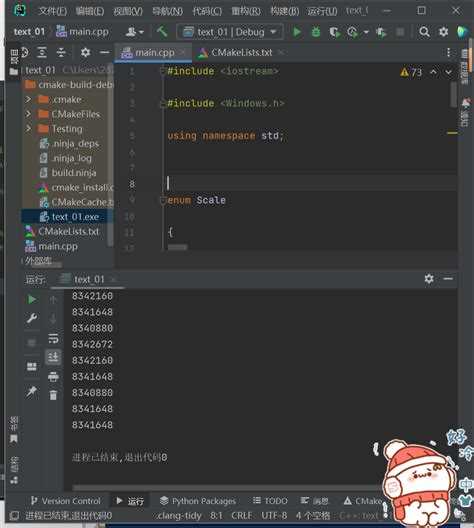This screenshot has height=528, width=474.
Task: Open run configuration settings via the wrench icon
Action: (32, 318)
